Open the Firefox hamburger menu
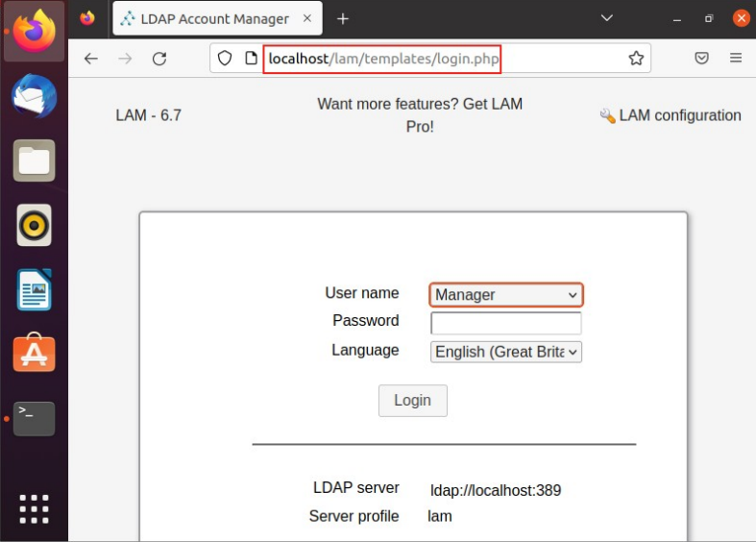The width and height of the screenshot is (756, 542). pos(735,59)
